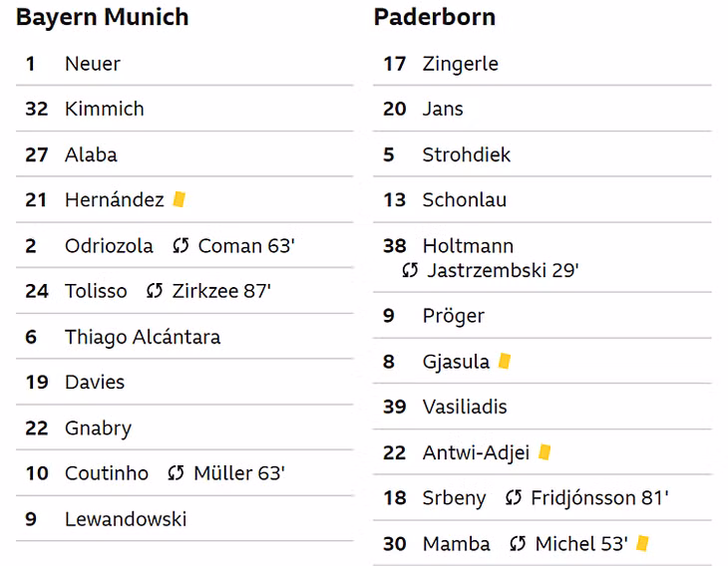Viewport: 728px width, 566px height.
Task: Click shirt number 19 next to Davies
Action: click(x=37, y=383)
